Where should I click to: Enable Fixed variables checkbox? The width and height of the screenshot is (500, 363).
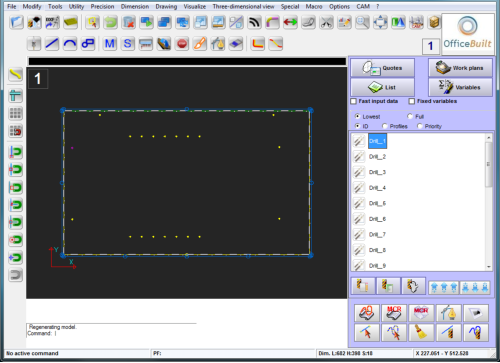coord(412,101)
